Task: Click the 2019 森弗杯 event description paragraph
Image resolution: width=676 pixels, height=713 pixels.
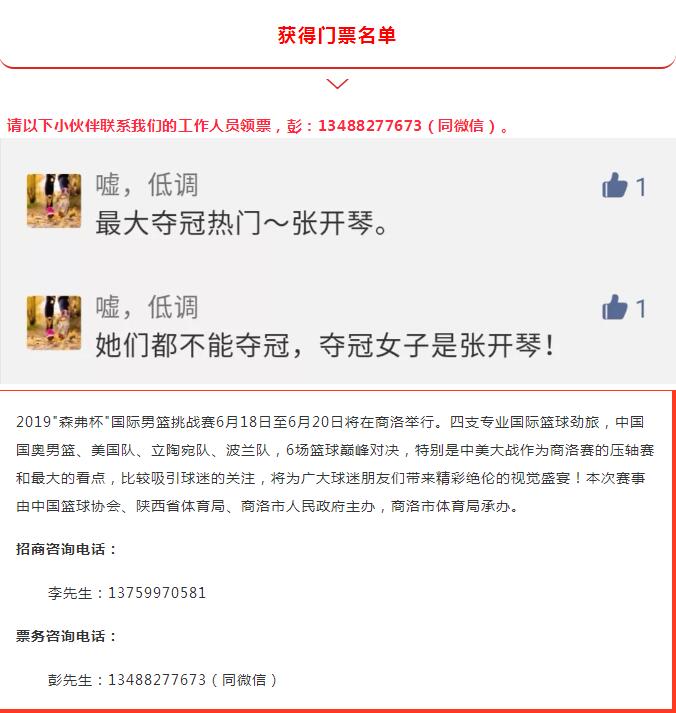Action: (x=335, y=463)
